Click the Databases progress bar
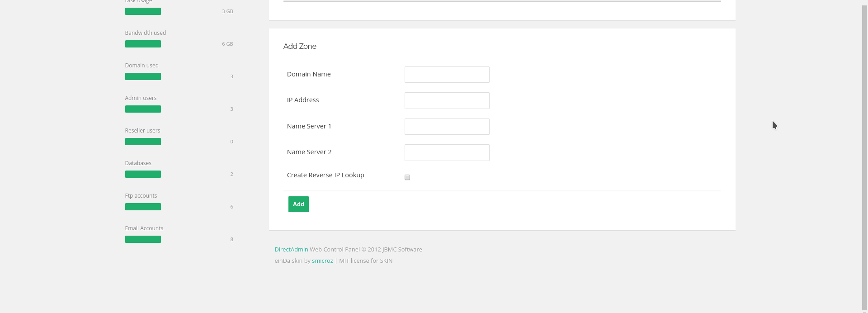The width and height of the screenshot is (868, 313). click(143, 174)
